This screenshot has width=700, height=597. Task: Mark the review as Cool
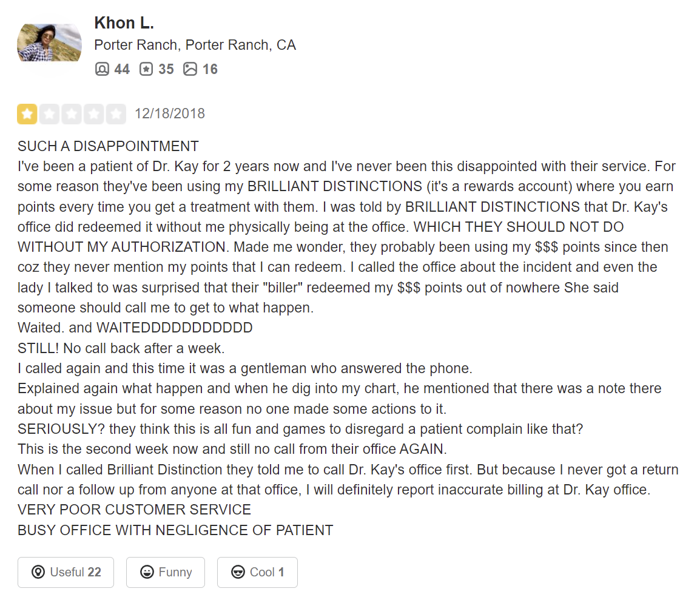tap(257, 572)
